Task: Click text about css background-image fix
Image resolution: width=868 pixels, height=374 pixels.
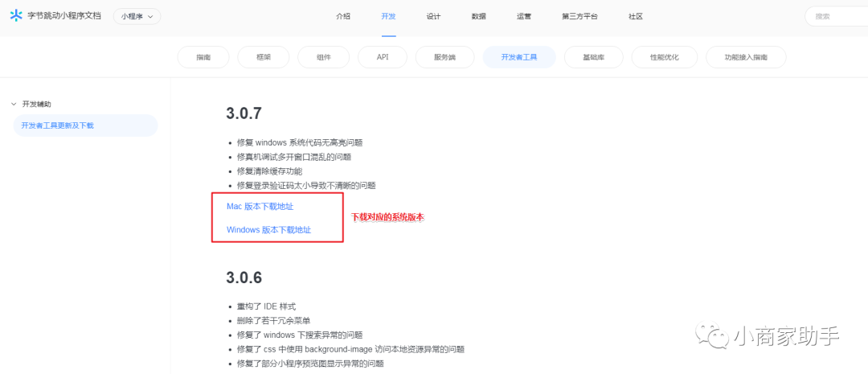Action: tap(350, 350)
